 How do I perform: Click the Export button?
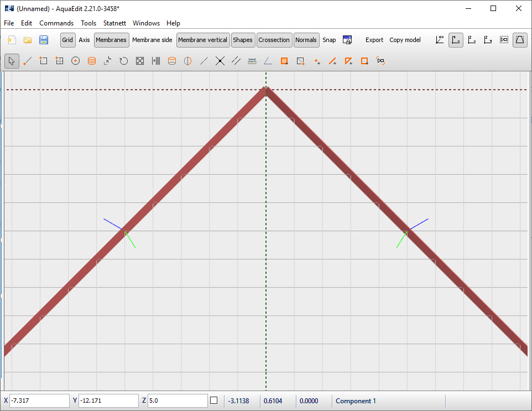(374, 40)
